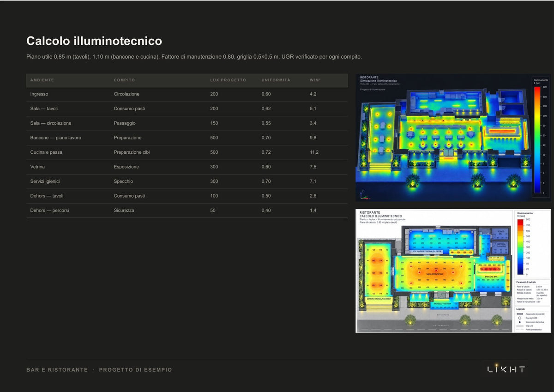Click the W/m² value "11,2"
This screenshot has width=554, height=392.
(314, 152)
